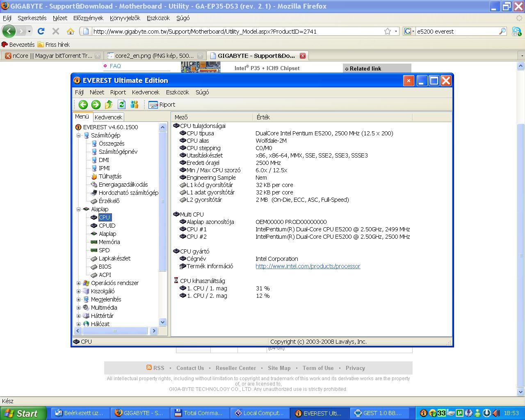The height and width of the screenshot is (420, 525).
Task: Click the volume tray icon
Action: (x=496, y=413)
